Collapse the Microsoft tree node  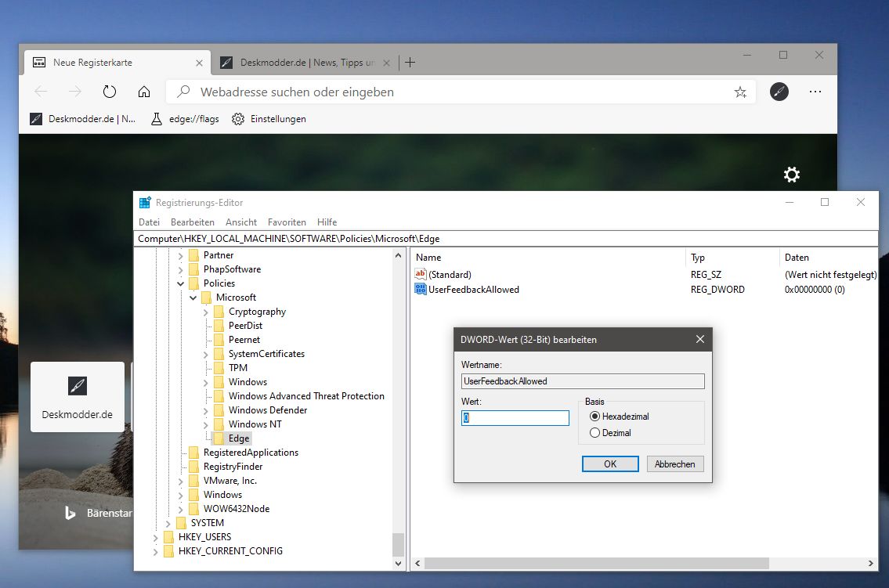point(193,298)
